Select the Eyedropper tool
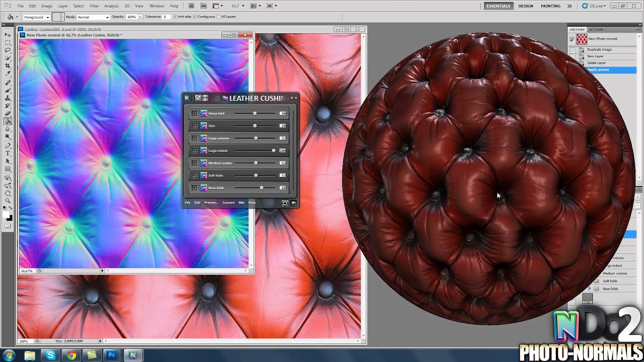The height and width of the screenshot is (362, 644). pyautogui.click(x=8, y=74)
